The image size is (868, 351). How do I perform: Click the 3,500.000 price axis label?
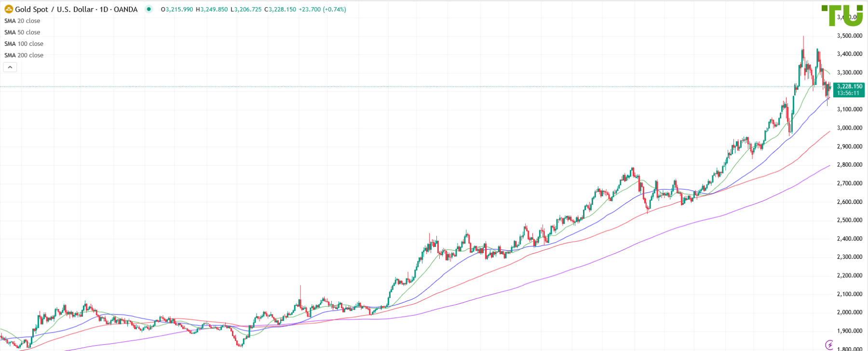coord(850,36)
